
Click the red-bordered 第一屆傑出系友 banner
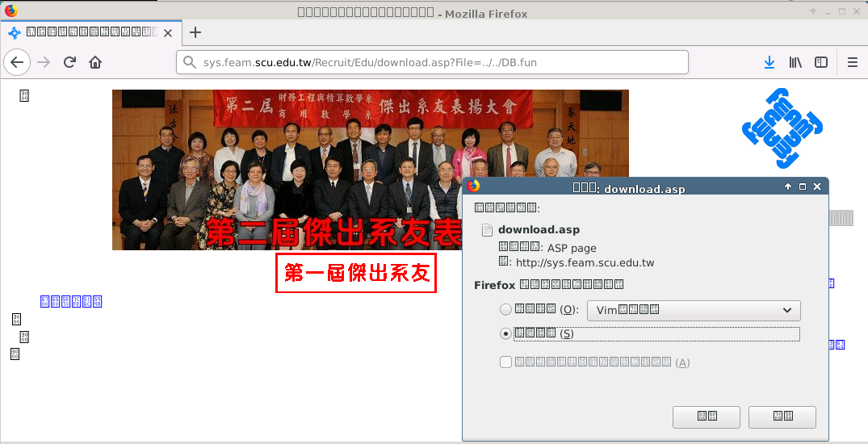click(356, 273)
